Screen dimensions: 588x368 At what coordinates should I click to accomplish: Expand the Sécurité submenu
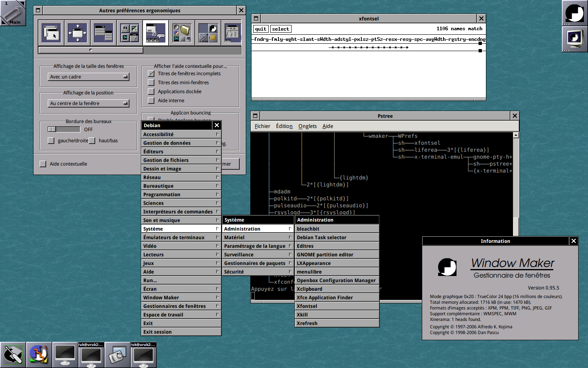pos(258,272)
